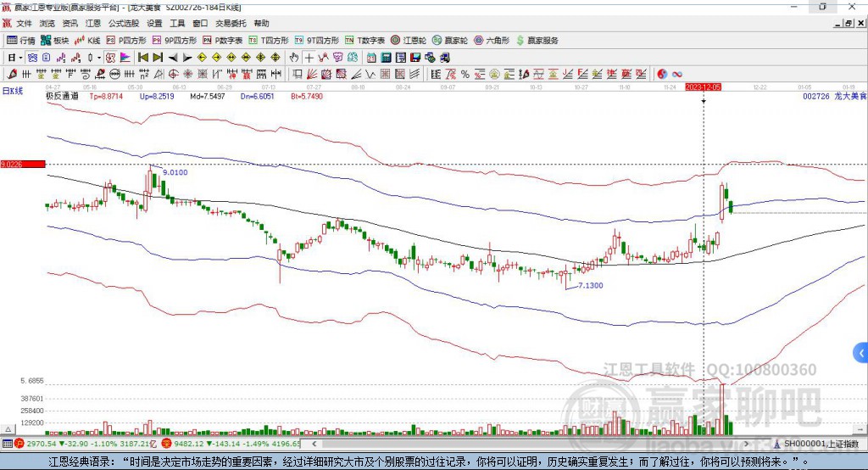The image size is (868, 470).
Task: Select the hand pan tool
Action: click(x=294, y=58)
